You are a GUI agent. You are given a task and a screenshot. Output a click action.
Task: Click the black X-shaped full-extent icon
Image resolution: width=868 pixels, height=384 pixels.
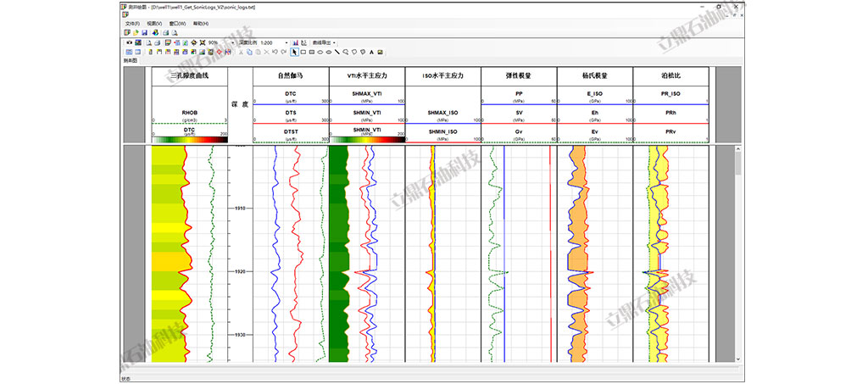click(203, 42)
